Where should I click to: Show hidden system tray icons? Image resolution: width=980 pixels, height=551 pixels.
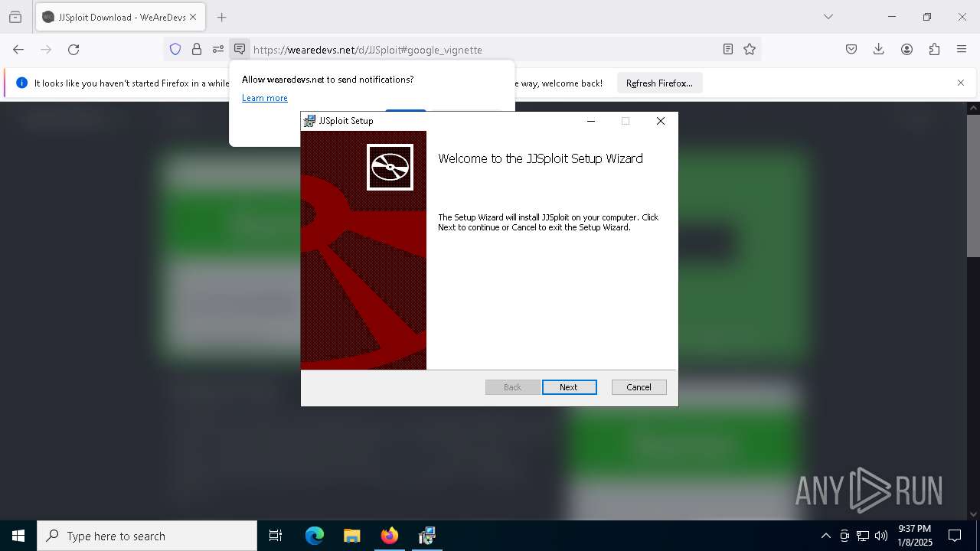coord(825,536)
